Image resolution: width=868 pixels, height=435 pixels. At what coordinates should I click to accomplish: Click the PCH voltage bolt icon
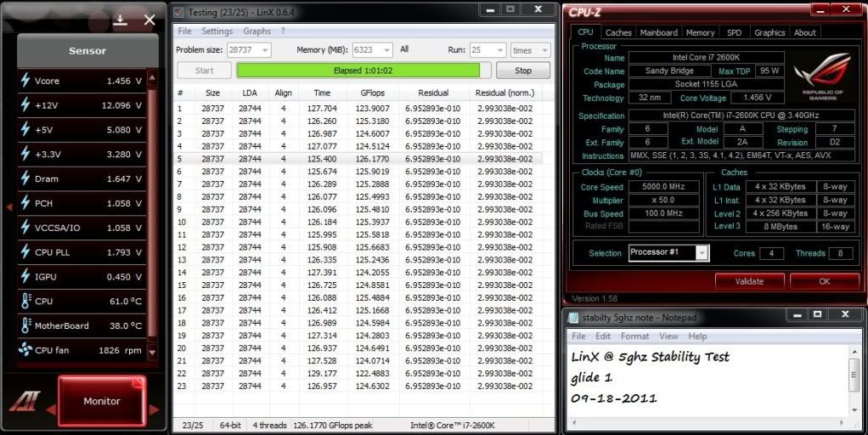pos(25,202)
